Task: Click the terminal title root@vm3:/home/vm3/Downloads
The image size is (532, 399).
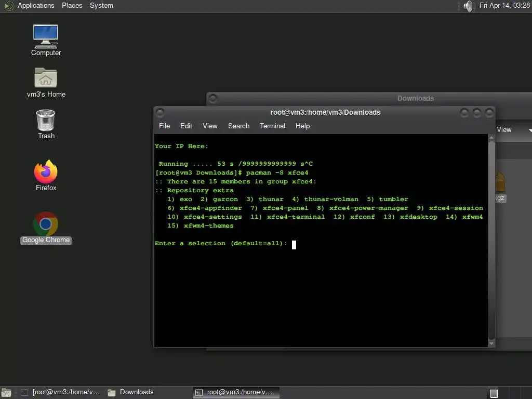Action: click(x=325, y=112)
